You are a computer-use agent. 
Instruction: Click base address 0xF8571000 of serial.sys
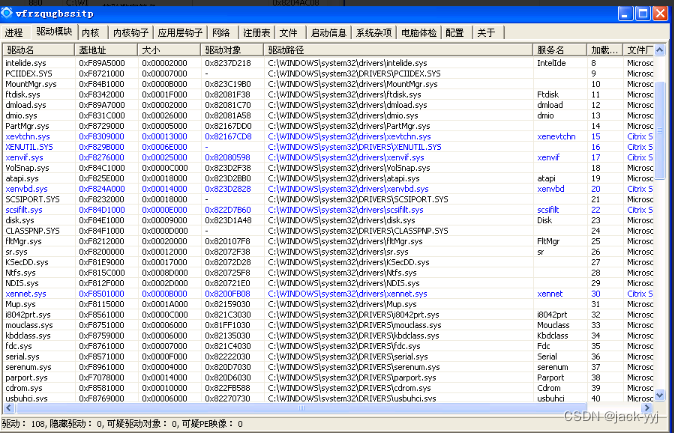pos(102,356)
